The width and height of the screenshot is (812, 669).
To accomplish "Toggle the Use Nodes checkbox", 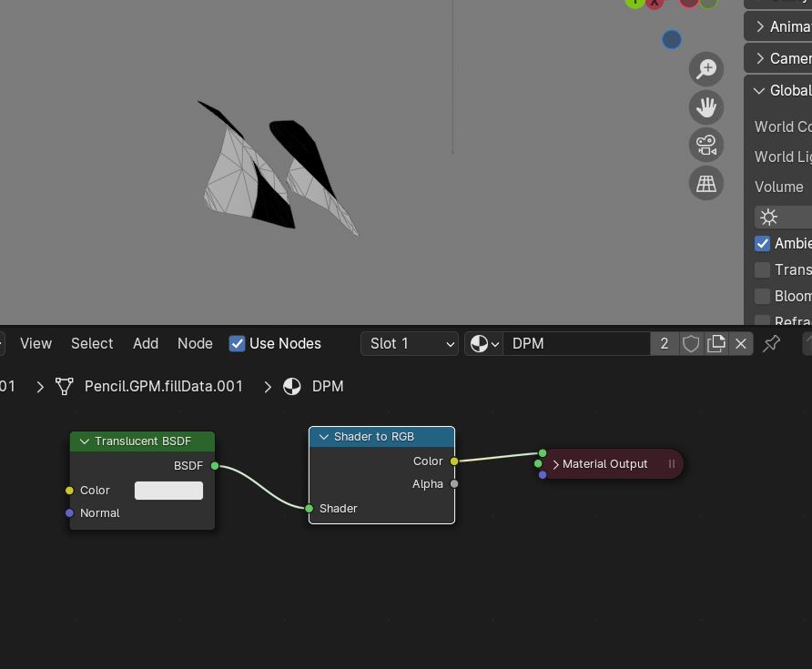I will coord(238,344).
